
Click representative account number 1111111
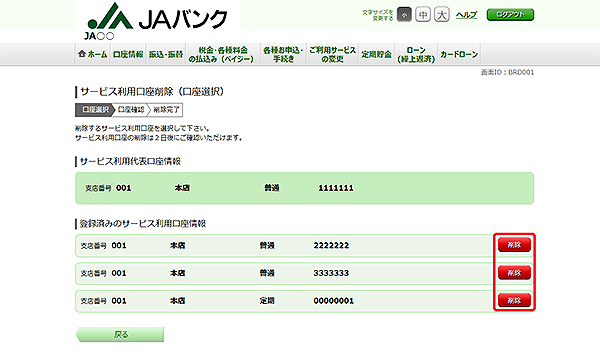[336, 188]
